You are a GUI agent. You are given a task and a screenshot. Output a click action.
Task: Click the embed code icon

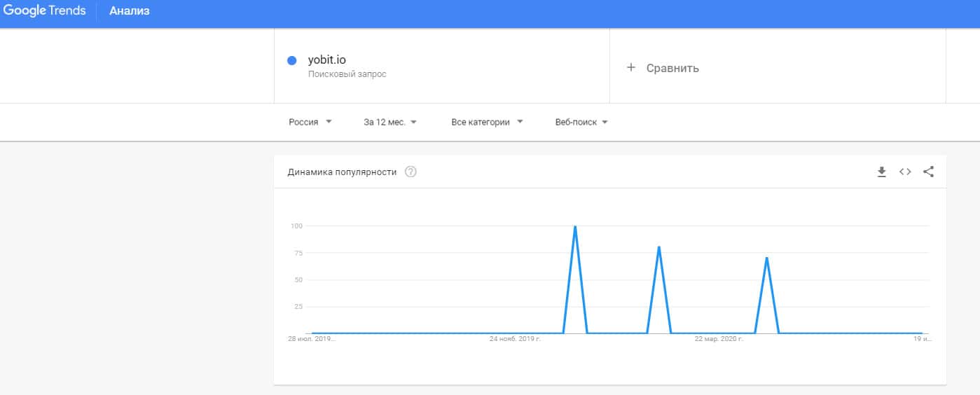pyautogui.click(x=905, y=172)
